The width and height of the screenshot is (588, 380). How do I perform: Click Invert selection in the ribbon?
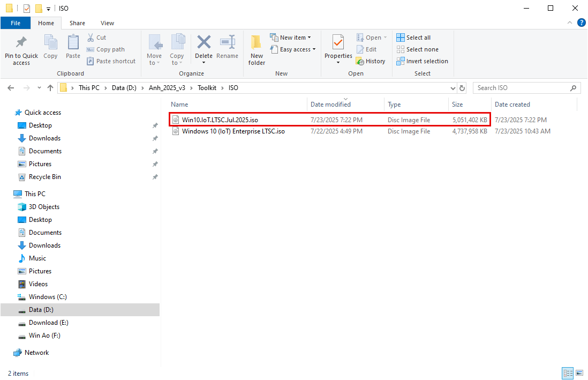pos(422,61)
